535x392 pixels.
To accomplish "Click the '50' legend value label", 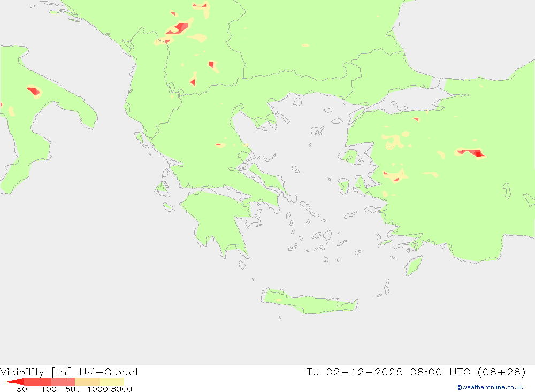I will 22,389.
